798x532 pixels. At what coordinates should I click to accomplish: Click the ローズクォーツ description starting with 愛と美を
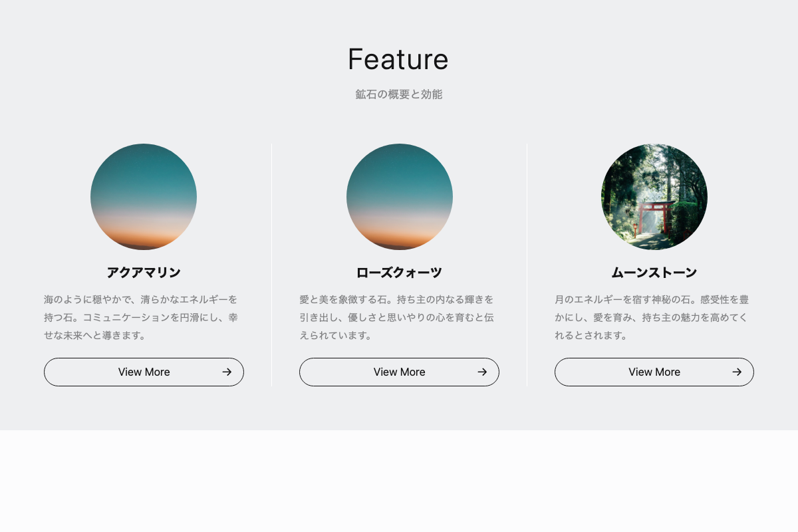[396, 317]
